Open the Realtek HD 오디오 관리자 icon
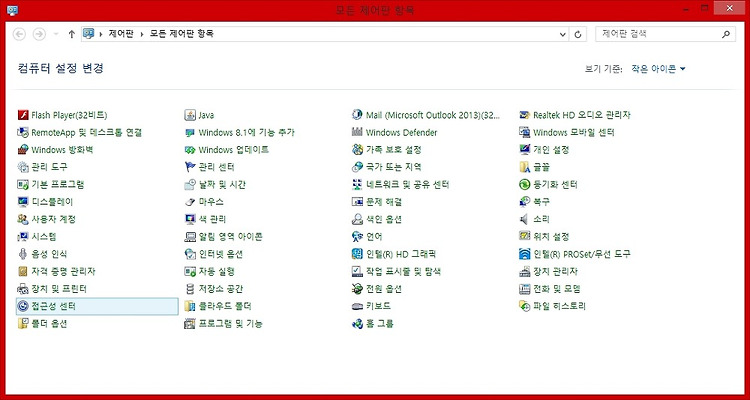Screen dimensions: 750x400 point(525,115)
